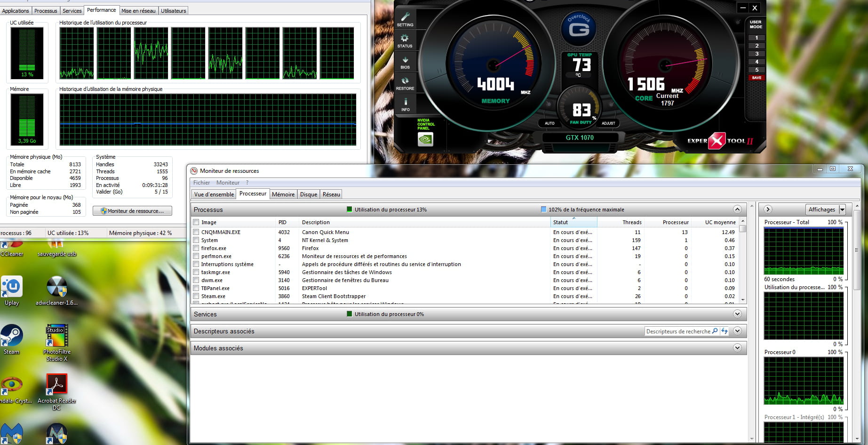Open the eye-shaped Crystal desktop shortcut
Image resolution: width=868 pixels, height=445 pixels.
click(x=12, y=390)
